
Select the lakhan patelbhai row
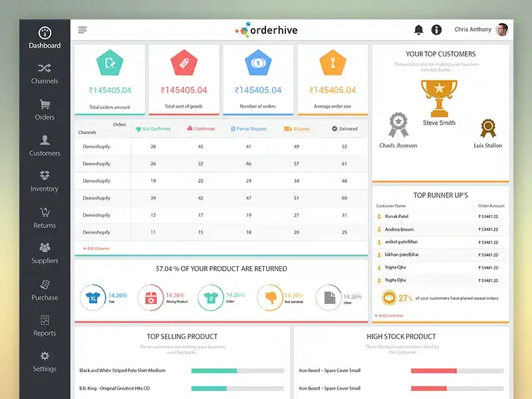(440, 255)
